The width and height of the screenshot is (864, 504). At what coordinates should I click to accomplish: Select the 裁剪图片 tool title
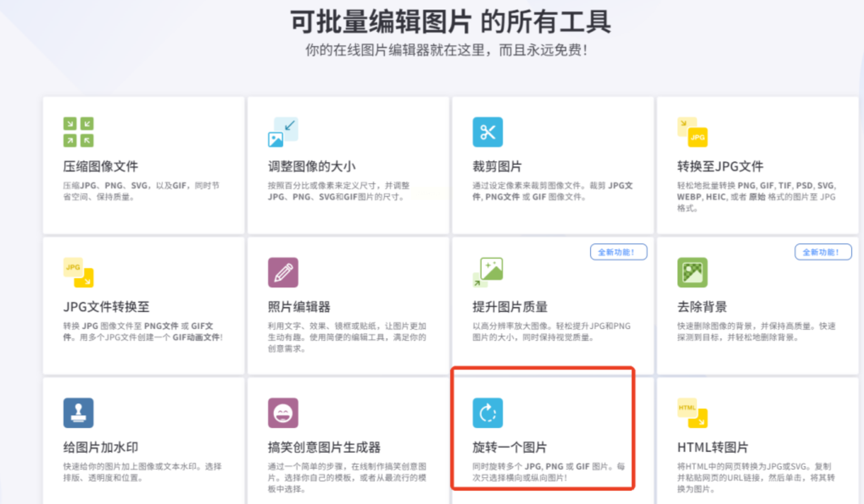497,166
